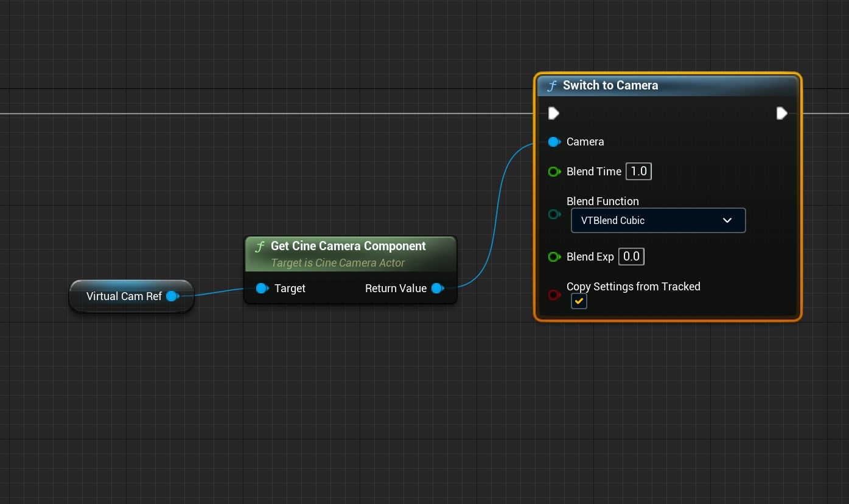The width and height of the screenshot is (849, 504).
Task: Click the Return Value output pin
Action: tap(437, 289)
